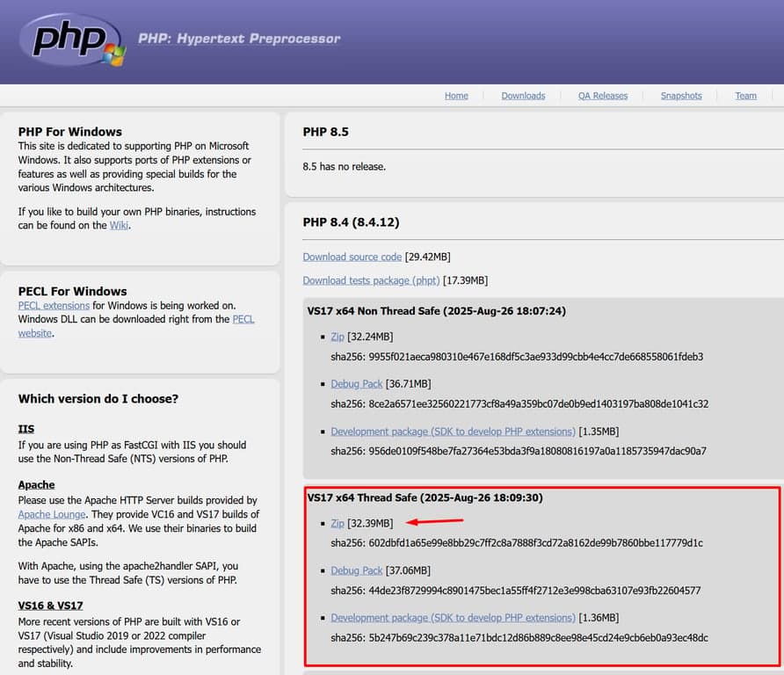This screenshot has width=784, height=675.
Task: Download the Non Thread Safe Debug Pack
Action: click(356, 383)
